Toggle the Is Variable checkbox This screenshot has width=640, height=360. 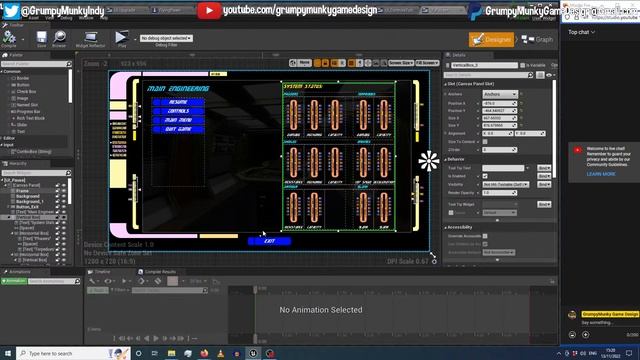pos(522,65)
